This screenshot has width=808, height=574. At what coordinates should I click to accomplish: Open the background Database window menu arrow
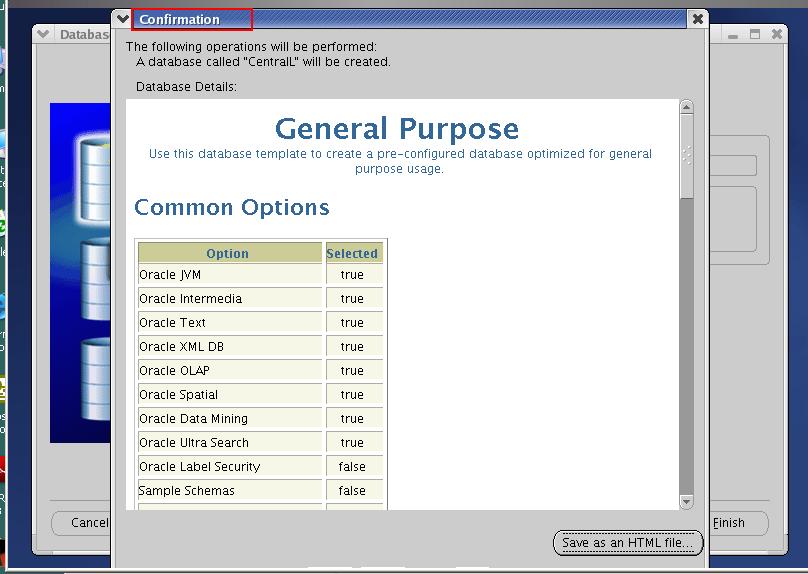(43, 34)
